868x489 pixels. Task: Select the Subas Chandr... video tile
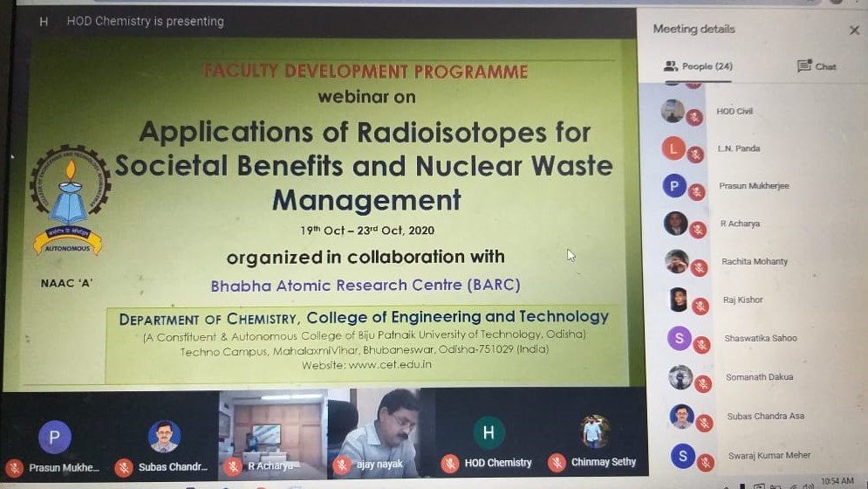click(164, 435)
